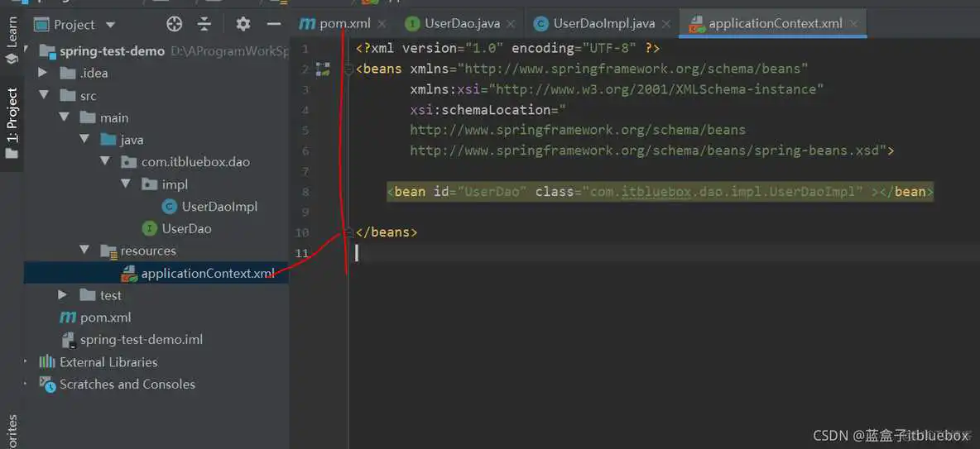Close the UserDao.java tab

tap(512, 24)
